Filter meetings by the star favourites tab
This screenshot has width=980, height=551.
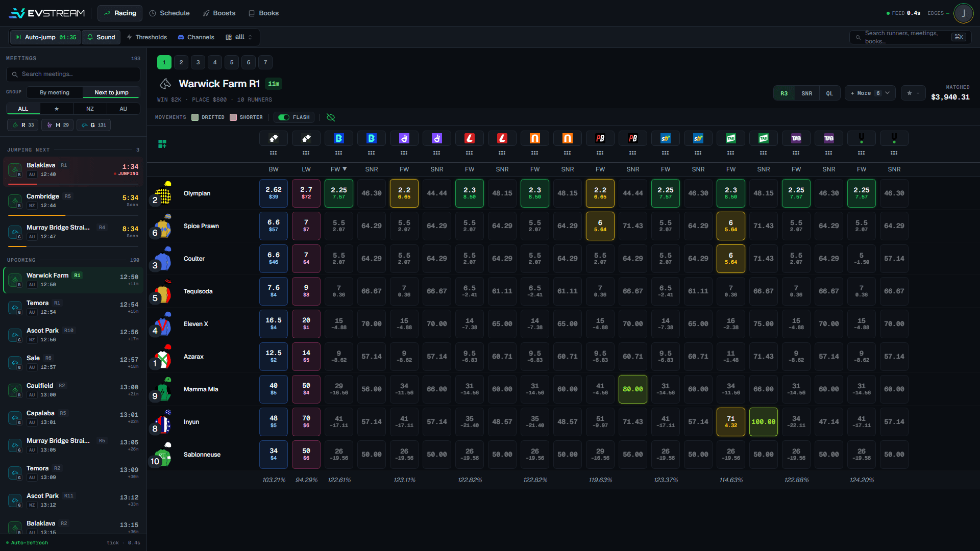[x=57, y=109]
